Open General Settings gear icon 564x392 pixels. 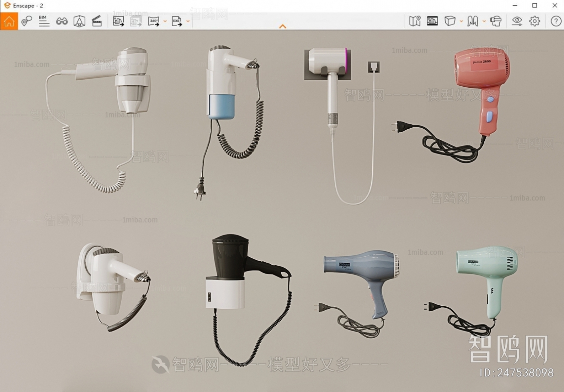point(534,21)
